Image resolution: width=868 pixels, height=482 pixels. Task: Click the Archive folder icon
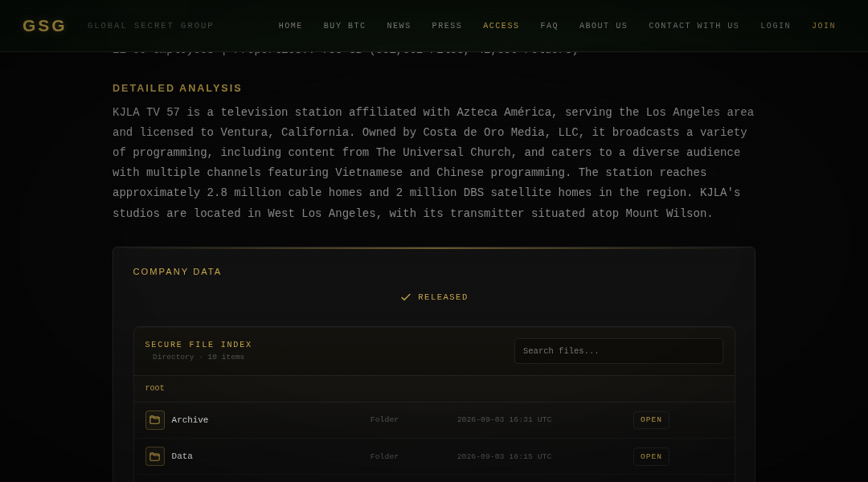[x=155, y=420]
